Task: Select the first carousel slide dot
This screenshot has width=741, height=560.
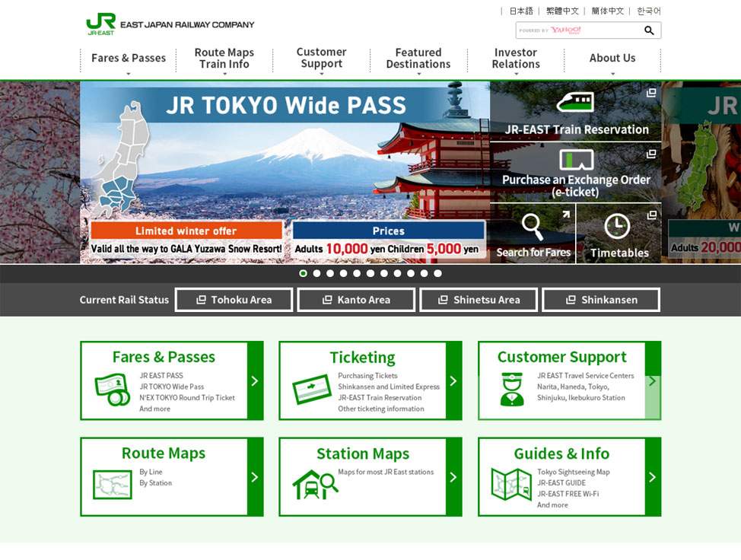Action: (304, 273)
